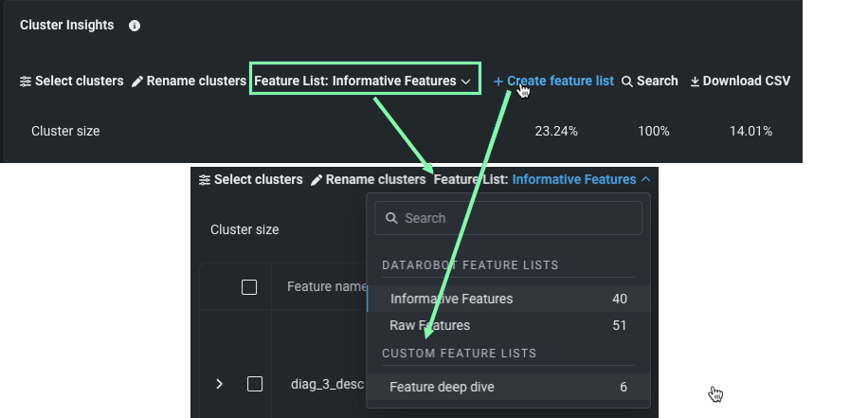
Task: Collapse the open Feature List dropdown chevron
Action: click(x=645, y=179)
